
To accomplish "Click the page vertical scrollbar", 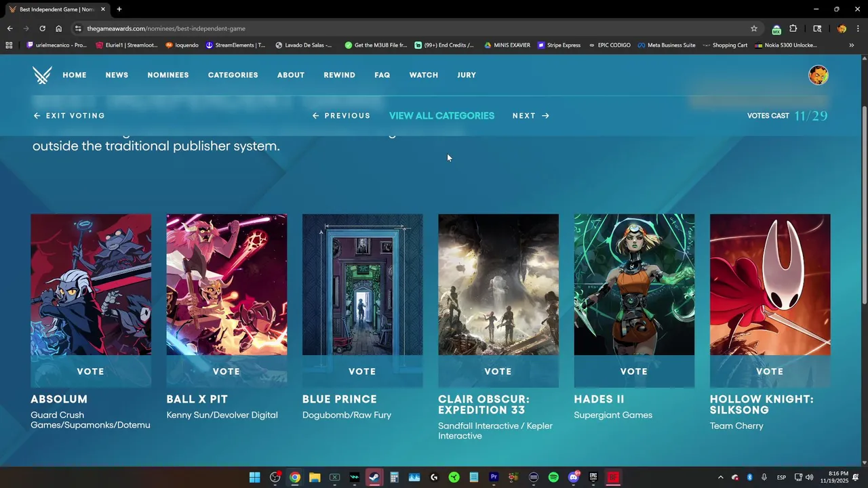I will tap(863, 203).
